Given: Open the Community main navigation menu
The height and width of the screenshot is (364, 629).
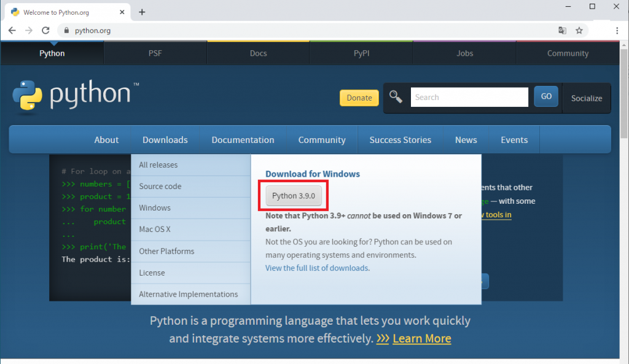Looking at the screenshot, I should [x=322, y=140].
